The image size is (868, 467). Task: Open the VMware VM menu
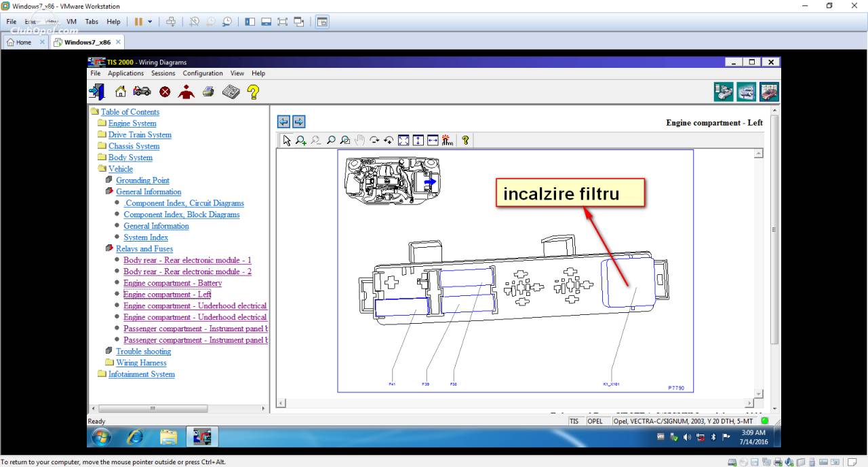point(71,22)
